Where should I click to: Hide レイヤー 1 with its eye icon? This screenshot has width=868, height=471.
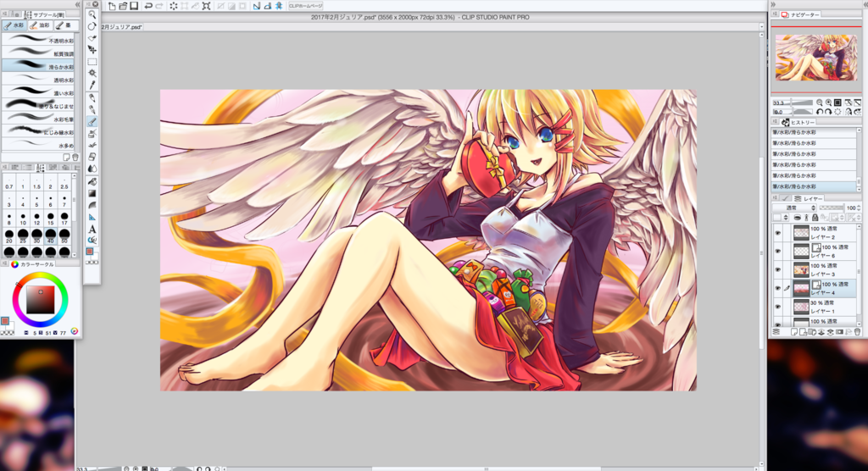[777, 307]
